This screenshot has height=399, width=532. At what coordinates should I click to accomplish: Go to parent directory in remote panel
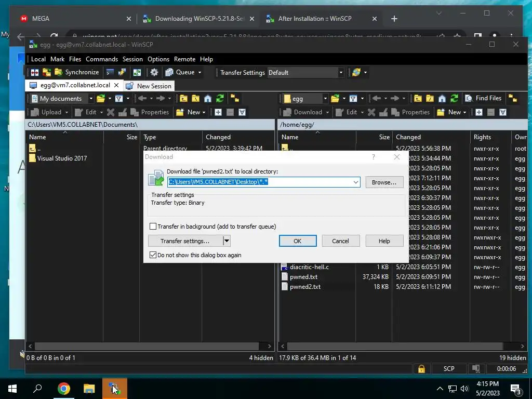click(x=418, y=99)
